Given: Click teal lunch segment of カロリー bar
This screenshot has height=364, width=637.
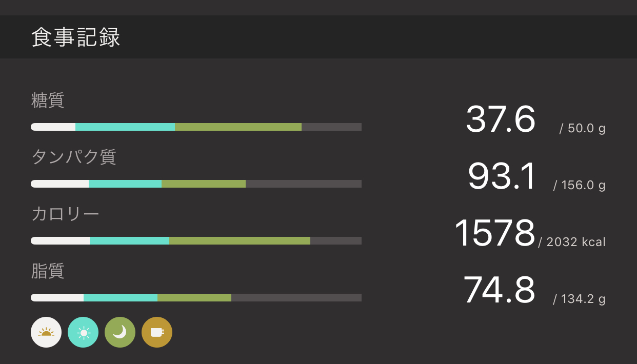Looking at the screenshot, I should [x=129, y=241].
